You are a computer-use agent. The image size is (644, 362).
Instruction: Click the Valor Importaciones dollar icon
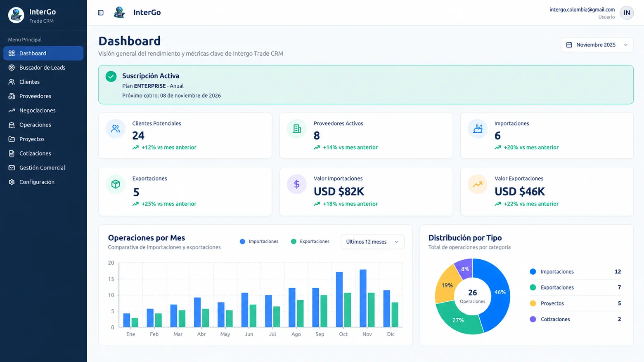297,184
